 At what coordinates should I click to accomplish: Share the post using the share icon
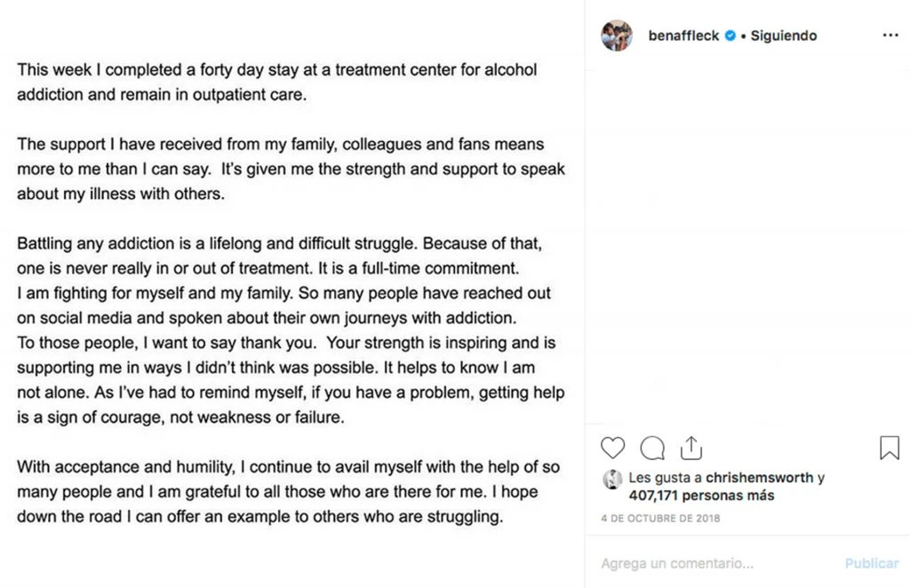(691, 448)
